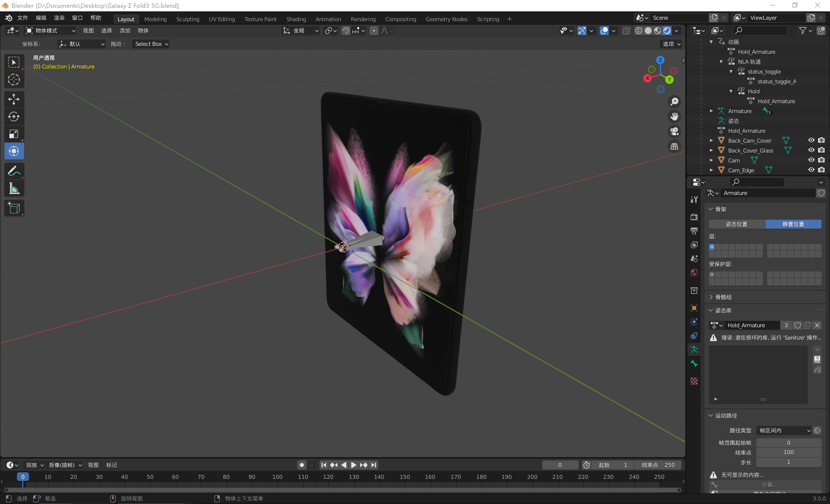The height and width of the screenshot is (504, 830).
Task: Select the Scale tool
Action: (x=14, y=134)
